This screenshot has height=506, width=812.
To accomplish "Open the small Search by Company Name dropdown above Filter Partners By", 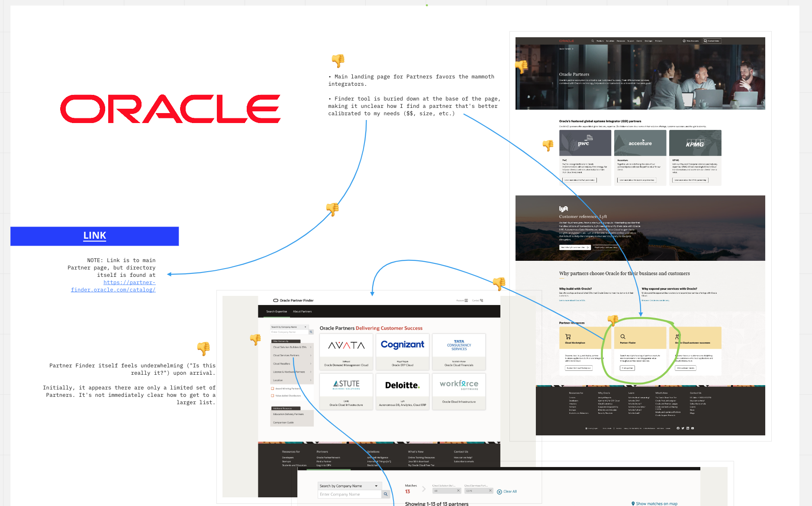I will [289, 327].
